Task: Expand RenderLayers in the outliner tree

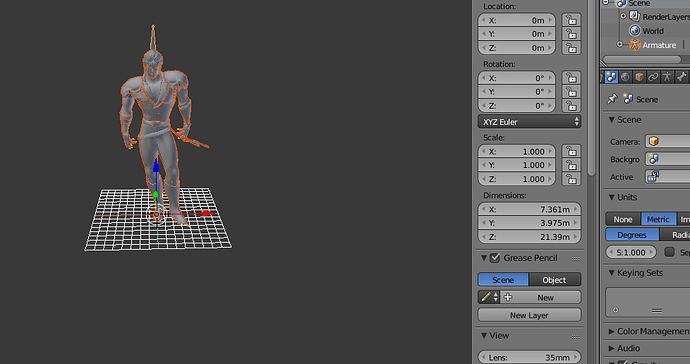Action: (x=623, y=16)
